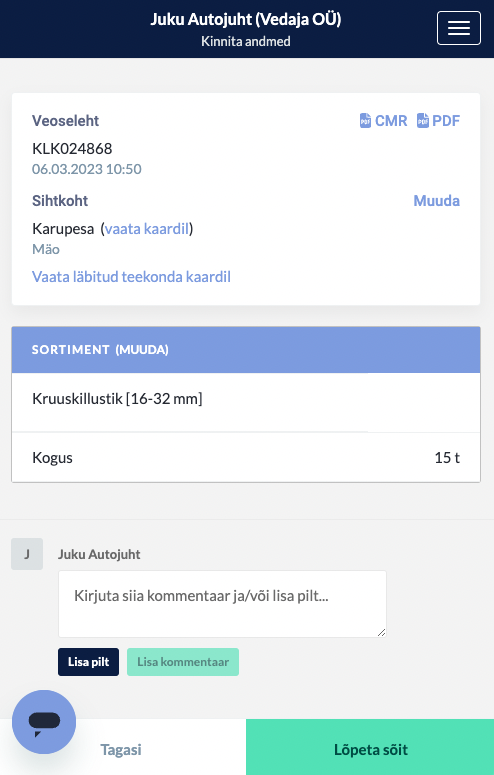The height and width of the screenshot is (775, 494).
Task: Focus the comment text area
Action: [x=222, y=604]
